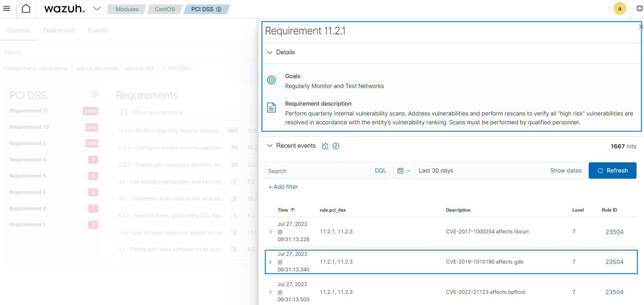644x305 pixels.
Task: Close the Requirement 11.2.1 flyout
Action: 641,26
